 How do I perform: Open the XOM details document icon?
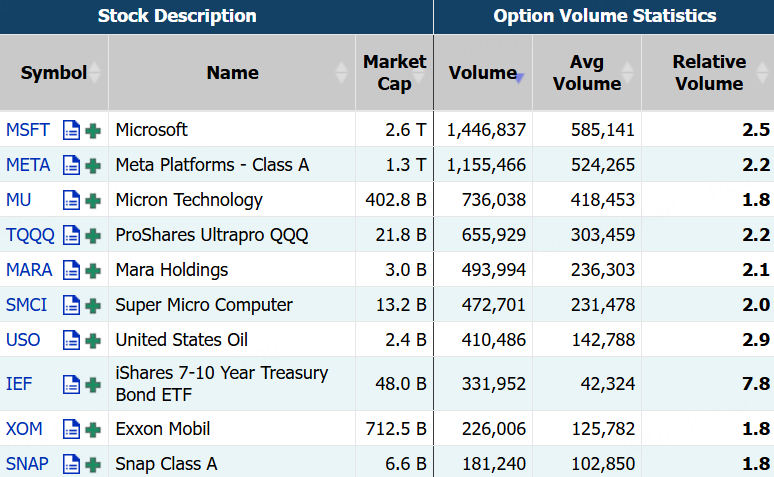(x=71, y=429)
